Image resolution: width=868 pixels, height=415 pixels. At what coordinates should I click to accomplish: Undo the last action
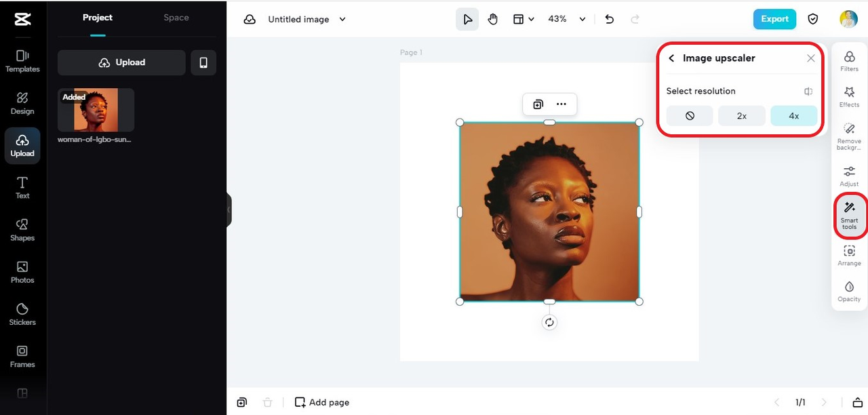coord(610,19)
